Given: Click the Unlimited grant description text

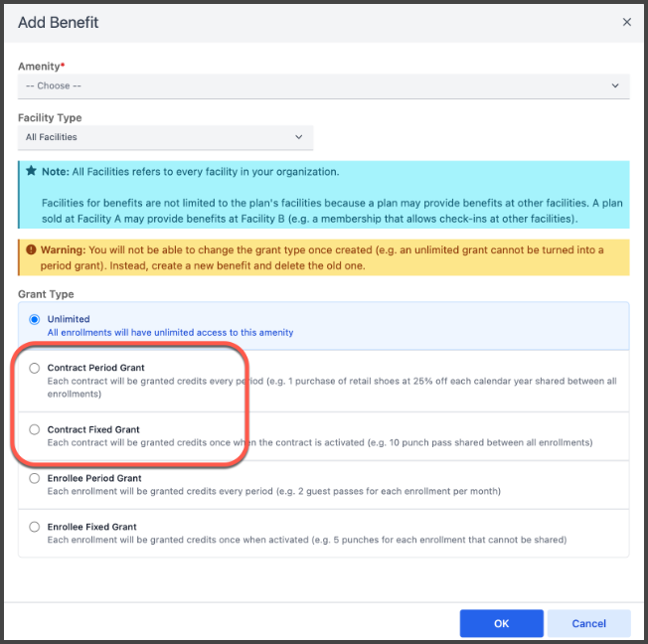Looking at the screenshot, I should pos(170,333).
